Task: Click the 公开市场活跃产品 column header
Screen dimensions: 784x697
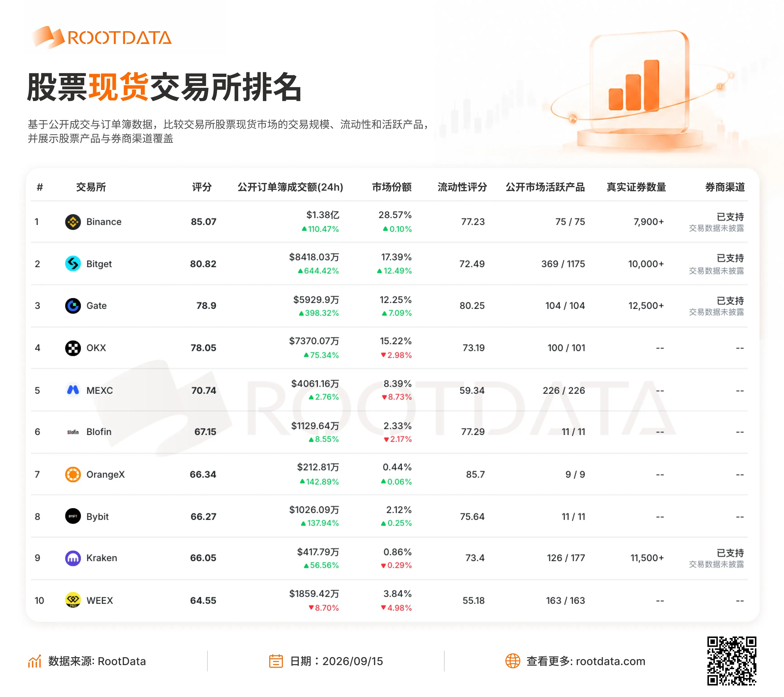Action: tap(545, 187)
